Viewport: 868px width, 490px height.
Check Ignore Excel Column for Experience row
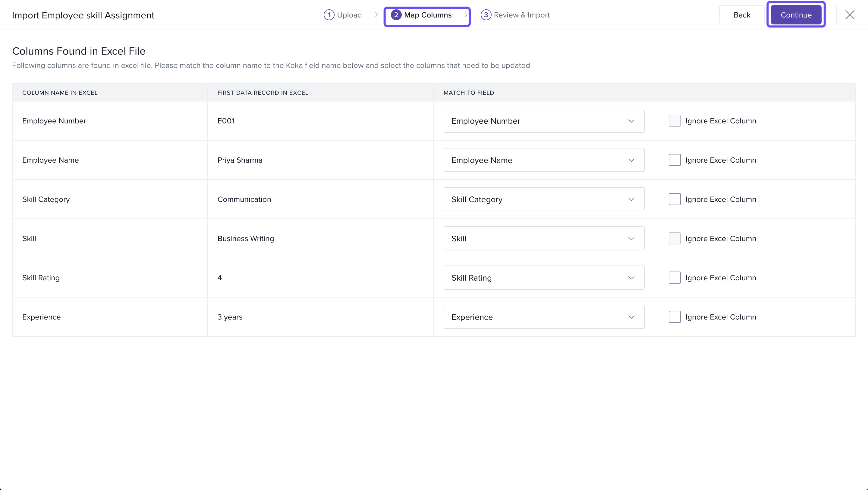point(674,317)
